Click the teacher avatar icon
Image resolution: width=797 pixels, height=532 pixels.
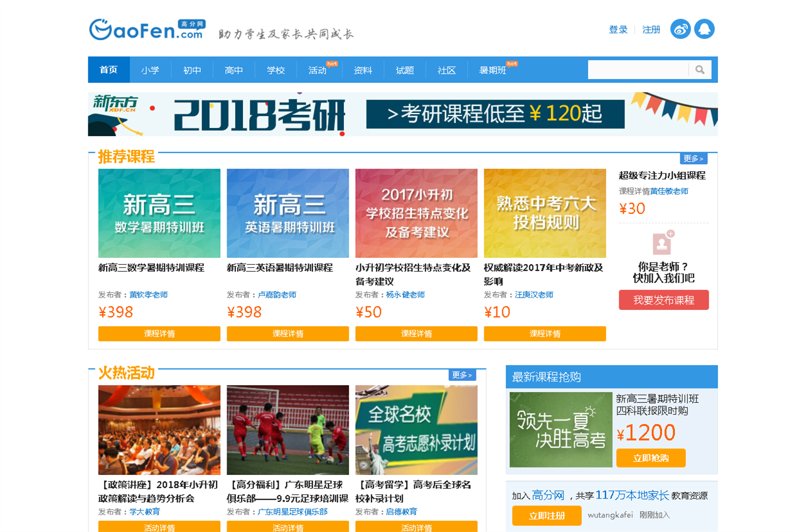pos(663,242)
